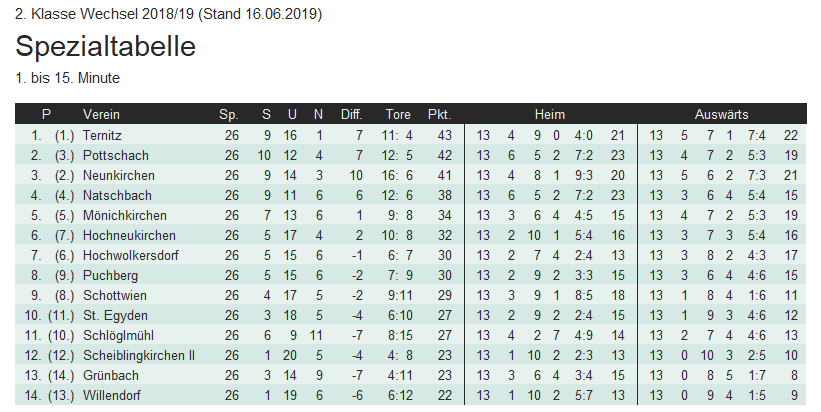Open the Schottwien club entry
821x412 pixels.
(x=113, y=295)
